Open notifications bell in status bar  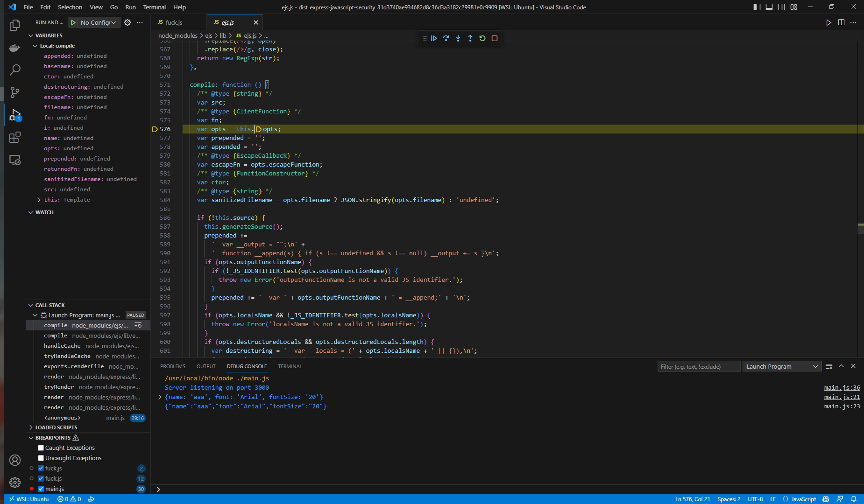854,499
